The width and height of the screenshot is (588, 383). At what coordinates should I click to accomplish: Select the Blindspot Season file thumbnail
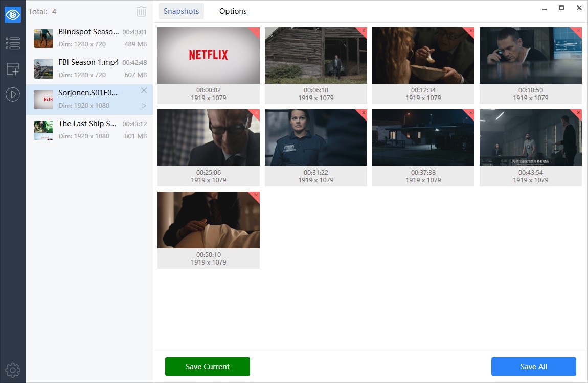tap(43, 38)
